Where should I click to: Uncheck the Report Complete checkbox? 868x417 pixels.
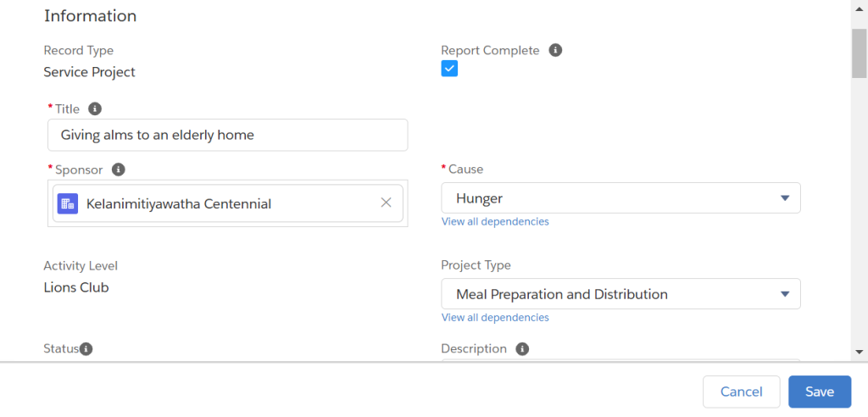[449, 68]
